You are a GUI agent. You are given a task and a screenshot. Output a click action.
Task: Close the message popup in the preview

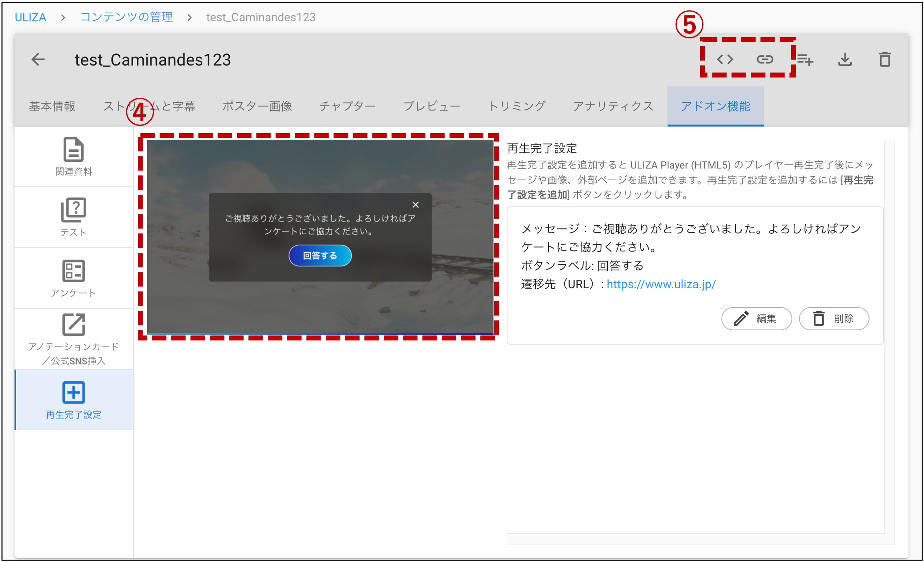click(x=416, y=205)
